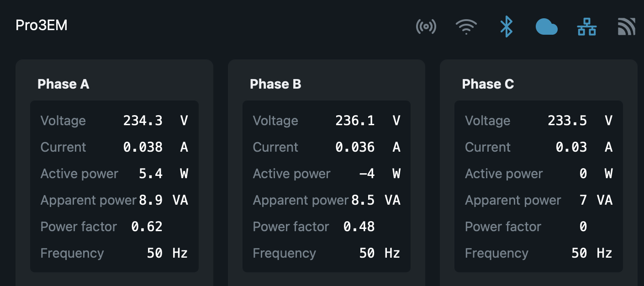Viewport: 644px width, 286px height.
Task: Click the Pro3EM device title
Action: pyautogui.click(x=42, y=25)
